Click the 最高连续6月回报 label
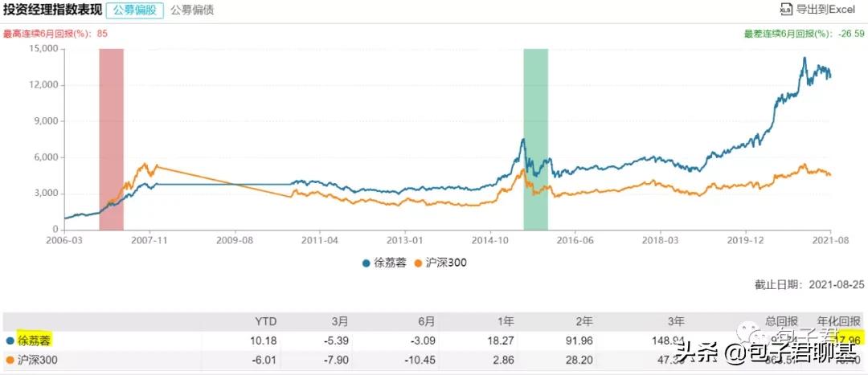 coord(47,35)
